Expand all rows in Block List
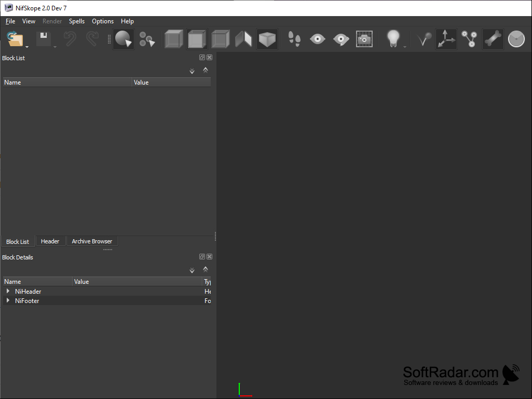 point(192,71)
